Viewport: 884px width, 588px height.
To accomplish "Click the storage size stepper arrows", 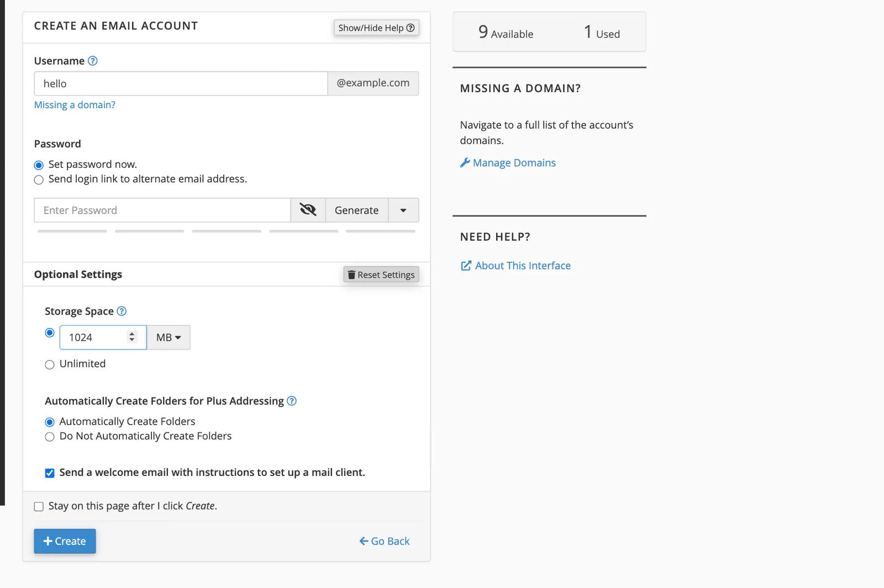I will pos(131,337).
